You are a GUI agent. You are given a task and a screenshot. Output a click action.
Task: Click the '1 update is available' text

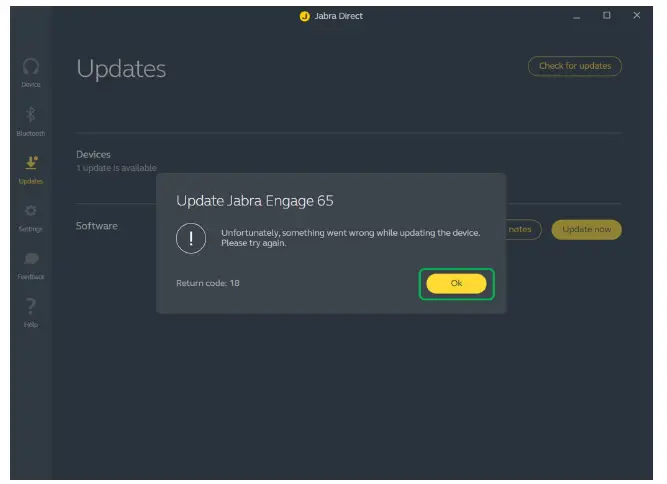point(116,168)
